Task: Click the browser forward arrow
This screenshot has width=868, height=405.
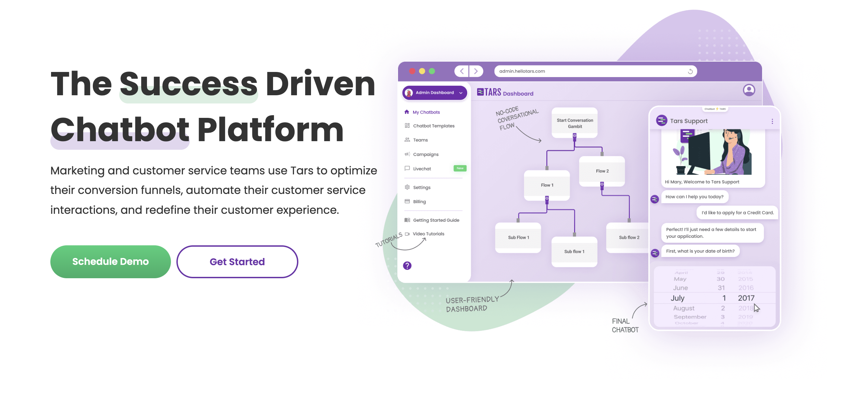Action: [x=476, y=71]
